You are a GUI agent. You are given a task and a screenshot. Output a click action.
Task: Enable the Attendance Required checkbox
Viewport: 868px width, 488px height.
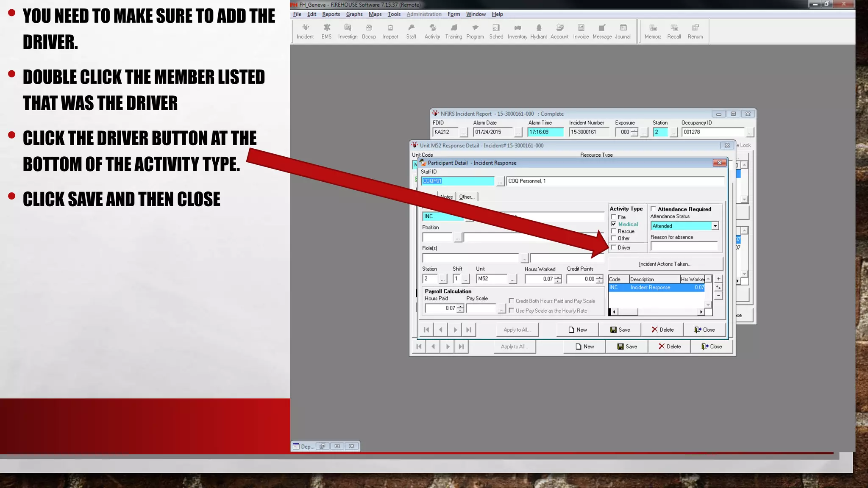(x=654, y=209)
